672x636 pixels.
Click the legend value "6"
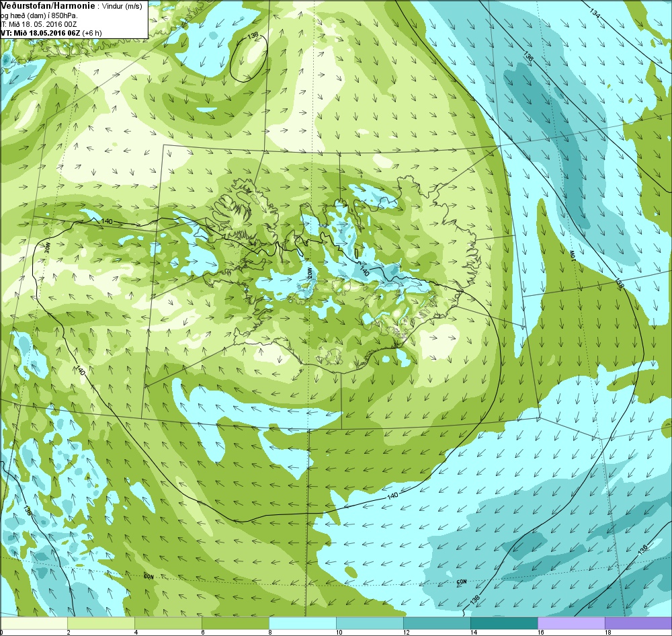[x=203, y=632]
